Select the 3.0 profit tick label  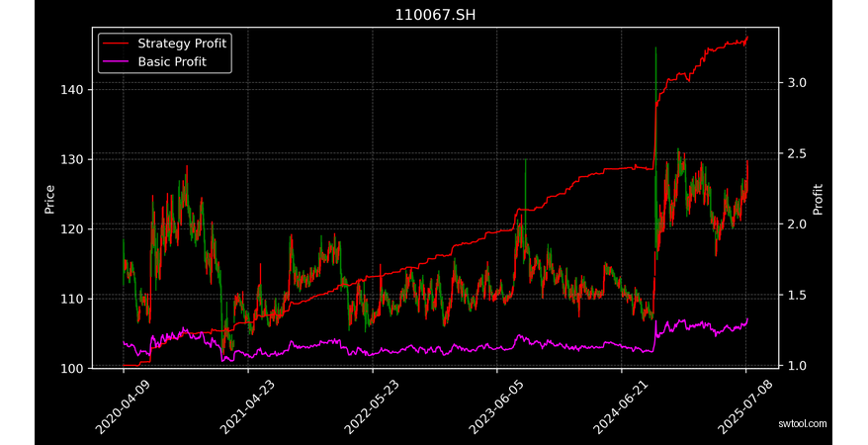pyautogui.click(x=797, y=83)
